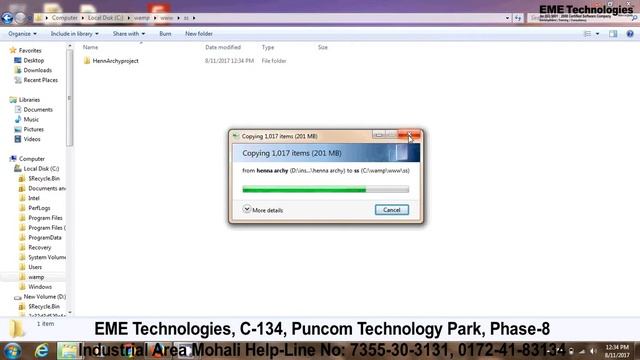640x360 pixels.
Task: Open the Users folder in tree
Action: [x=35, y=267]
